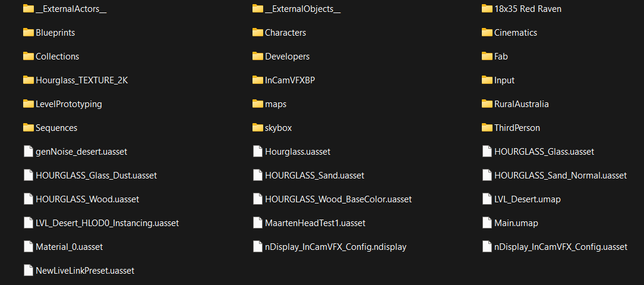Click the InCamVFXBP folder name
Screen dimensions: 644x285
click(x=290, y=80)
